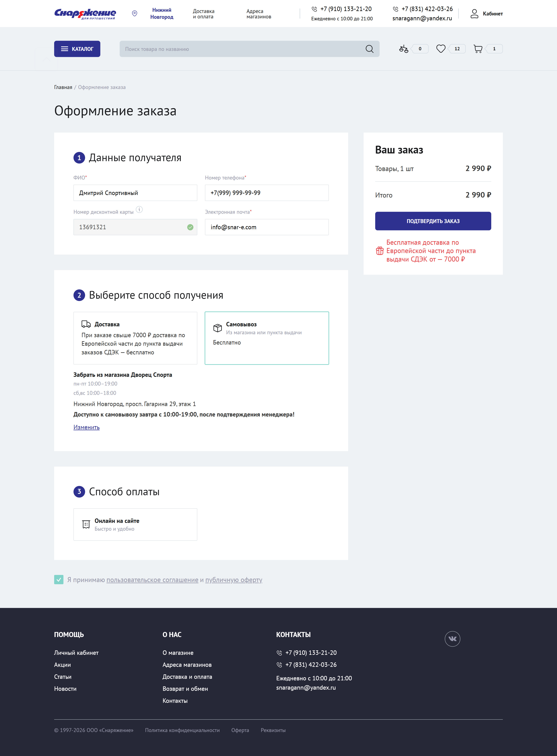The image size is (557, 756).
Task: Open Личный кабинет footer link
Action: click(x=76, y=653)
